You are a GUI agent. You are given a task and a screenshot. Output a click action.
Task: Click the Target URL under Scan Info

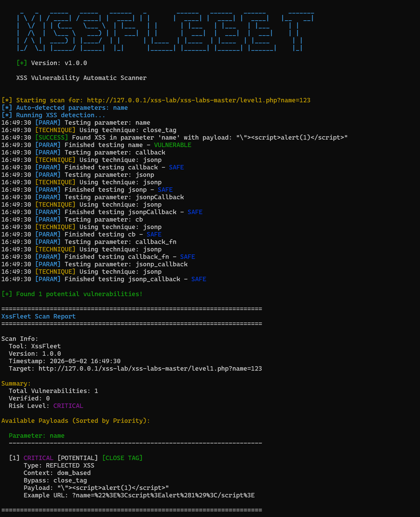click(150, 369)
